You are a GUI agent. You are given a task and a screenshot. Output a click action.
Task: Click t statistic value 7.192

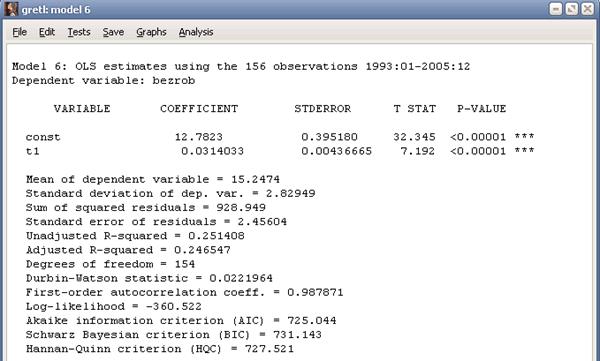[418, 151]
